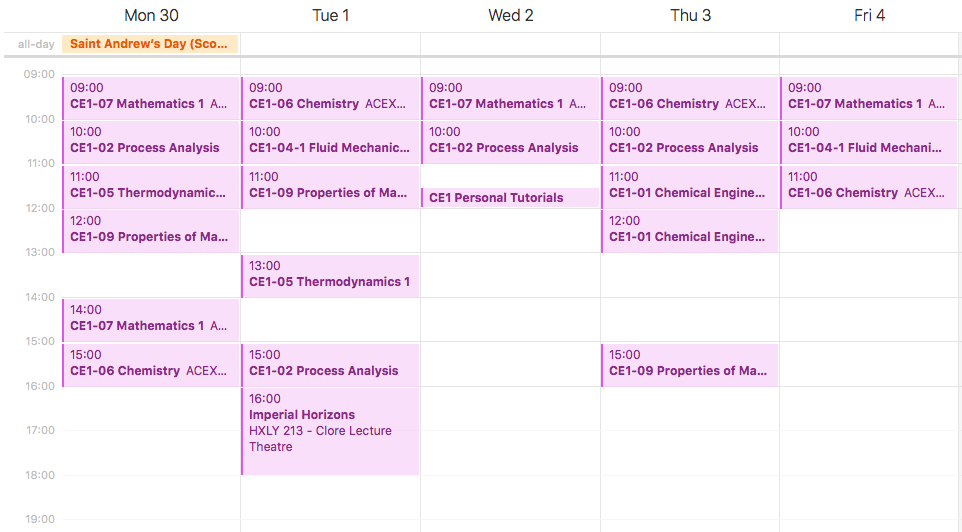Image resolution: width=962 pixels, height=532 pixels.
Task: Open Thursday's 15:00 Properties of Materials event
Action: 690,364
